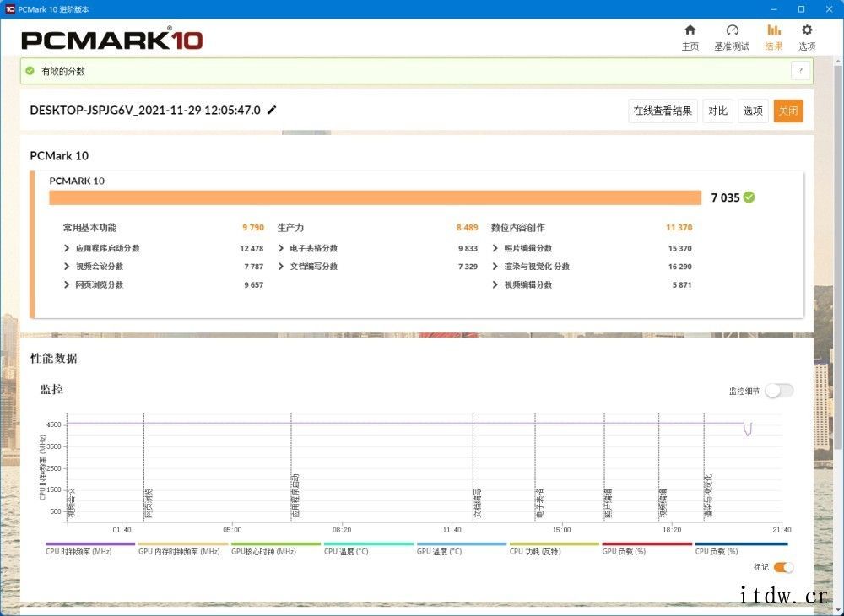
Task: Click the 监控 chart heading
Action: 51,390
